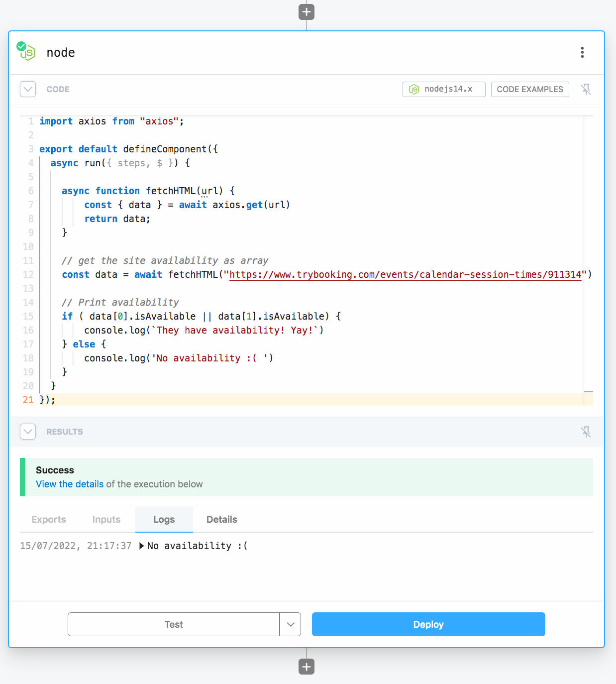Open the CODE EXAMPLES button
This screenshot has height=684, width=616.
pos(530,89)
